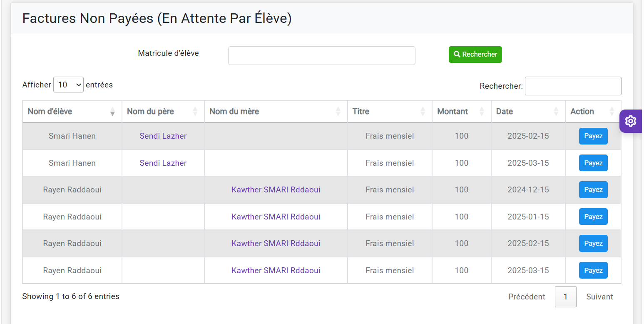Select page 1 in pagination
This screenshot has height=324, width=644.
point(565,297)
